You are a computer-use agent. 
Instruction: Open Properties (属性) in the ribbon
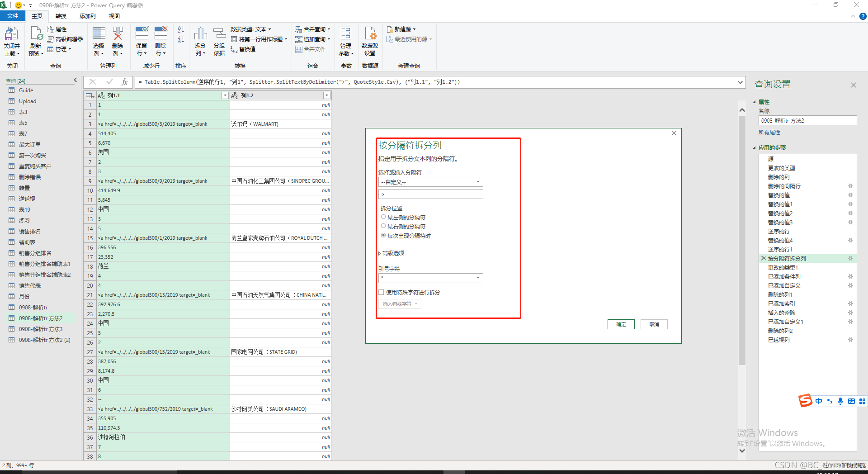(57, 29)
